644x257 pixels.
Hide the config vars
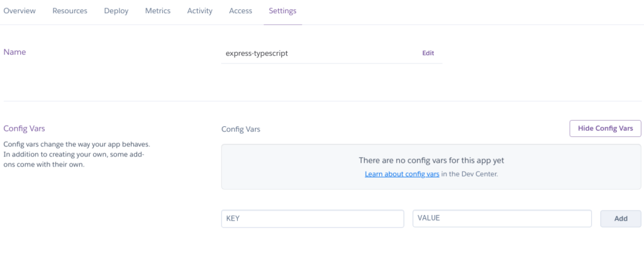[605, 128]
